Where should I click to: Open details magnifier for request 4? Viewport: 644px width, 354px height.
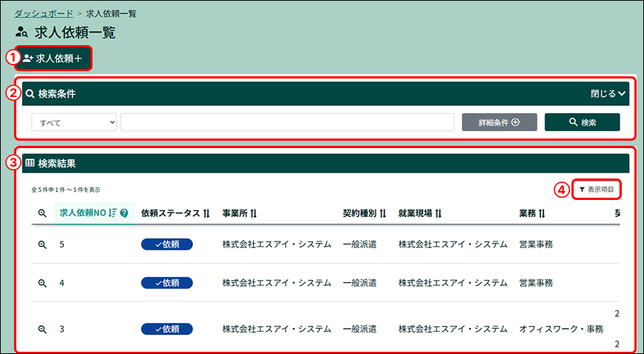(42, 284)
